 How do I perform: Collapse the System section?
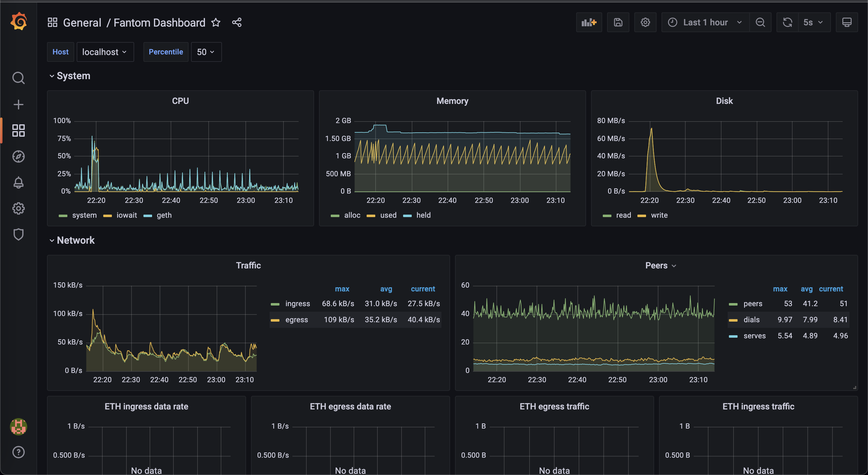(x=52, y=75)
